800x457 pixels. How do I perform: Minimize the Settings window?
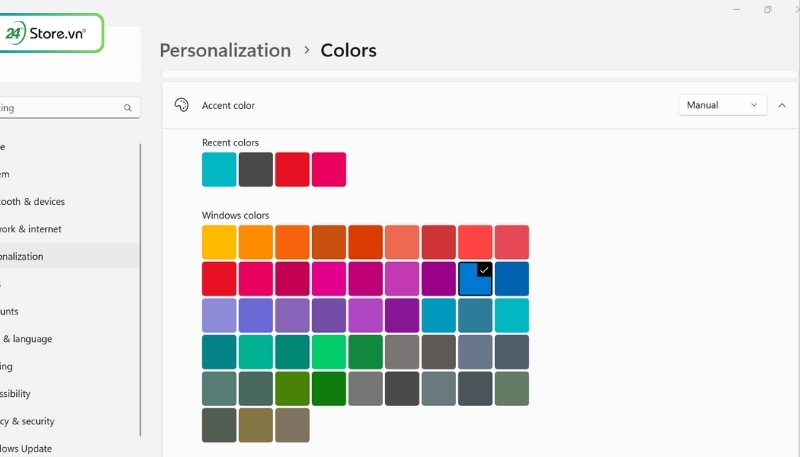(736, 9)
